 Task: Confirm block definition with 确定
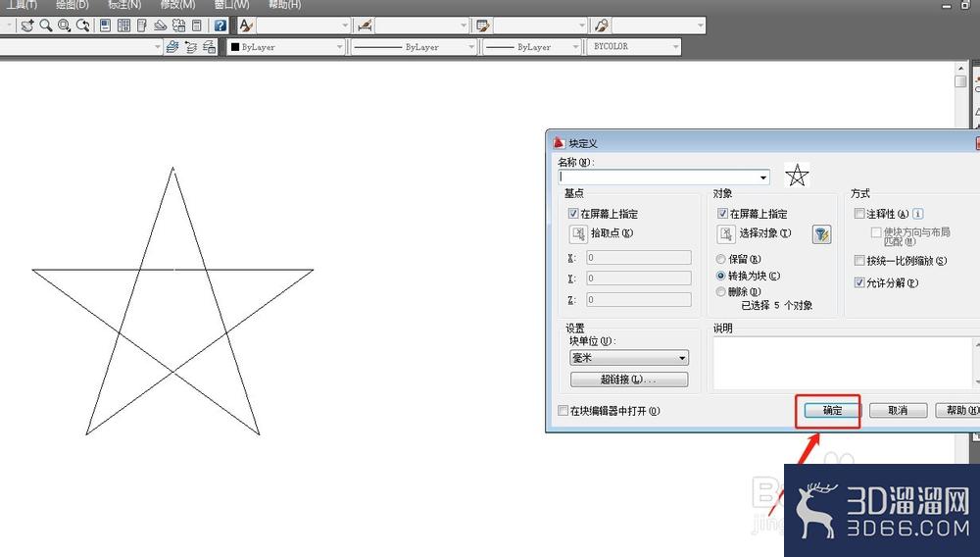[x=832, y=411]
